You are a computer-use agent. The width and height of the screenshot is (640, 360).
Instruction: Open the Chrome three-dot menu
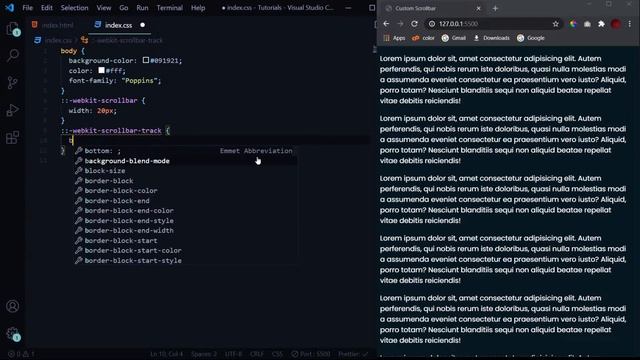[630, 24]
